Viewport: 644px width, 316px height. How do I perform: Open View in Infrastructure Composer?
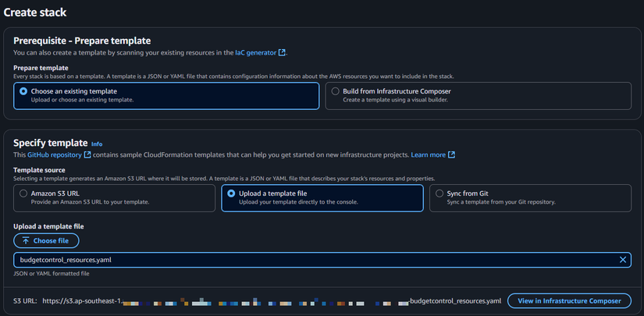click(x=569, y=301)
